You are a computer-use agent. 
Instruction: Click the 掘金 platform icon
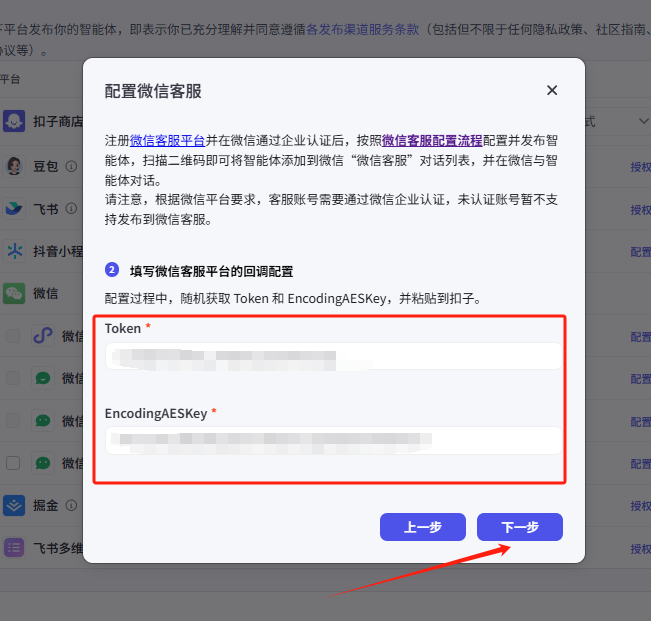click(x=14, y=505)
